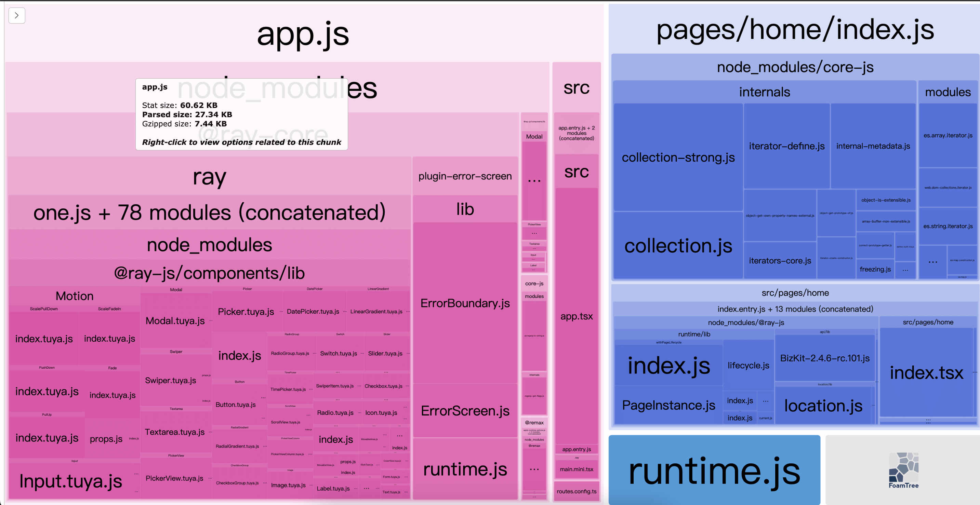The height and width of the screenshot is (505, 980).
Task: Click the ErrorScreen.js module block
Action: (465, 411)
